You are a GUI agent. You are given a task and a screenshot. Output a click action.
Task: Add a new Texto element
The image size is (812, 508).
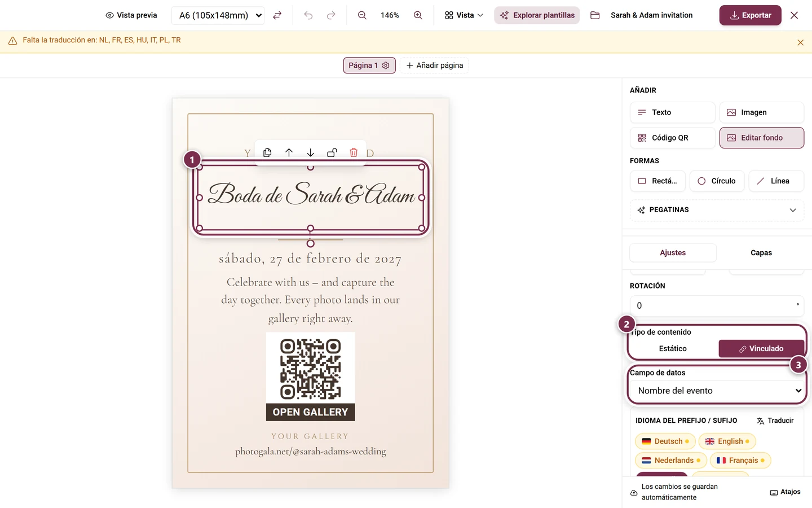click(672, 112)
